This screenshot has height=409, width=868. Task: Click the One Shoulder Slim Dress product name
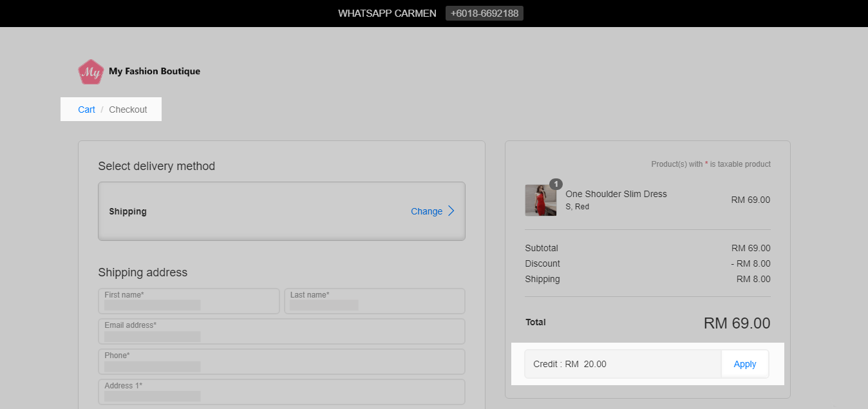616,194
